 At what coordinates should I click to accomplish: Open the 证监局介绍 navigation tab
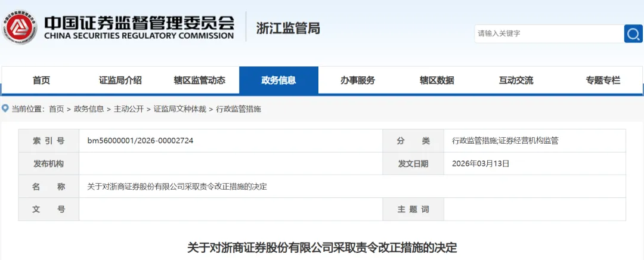click(120, 81)
